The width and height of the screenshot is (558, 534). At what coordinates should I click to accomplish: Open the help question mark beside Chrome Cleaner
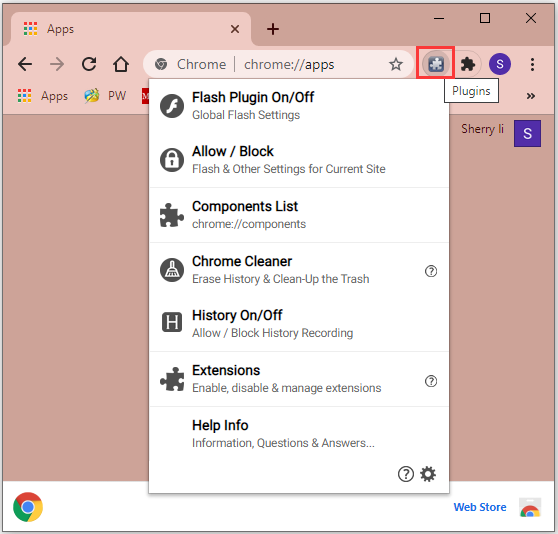click(431, 271)
